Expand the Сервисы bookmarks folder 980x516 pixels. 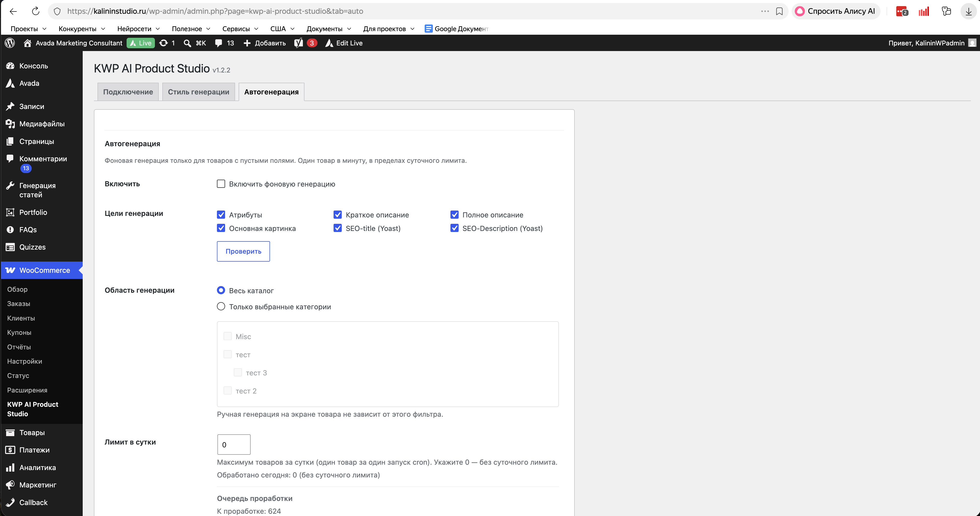240,29
